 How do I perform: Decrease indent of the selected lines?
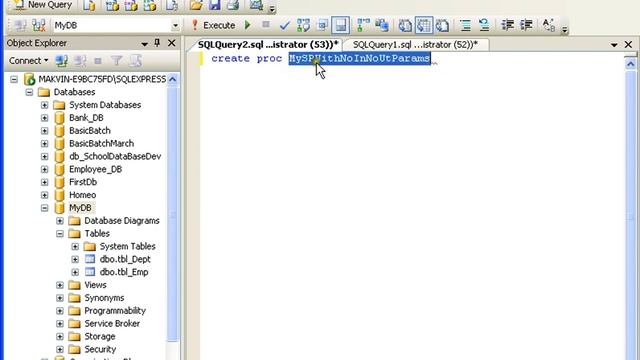tap(507, 25)
